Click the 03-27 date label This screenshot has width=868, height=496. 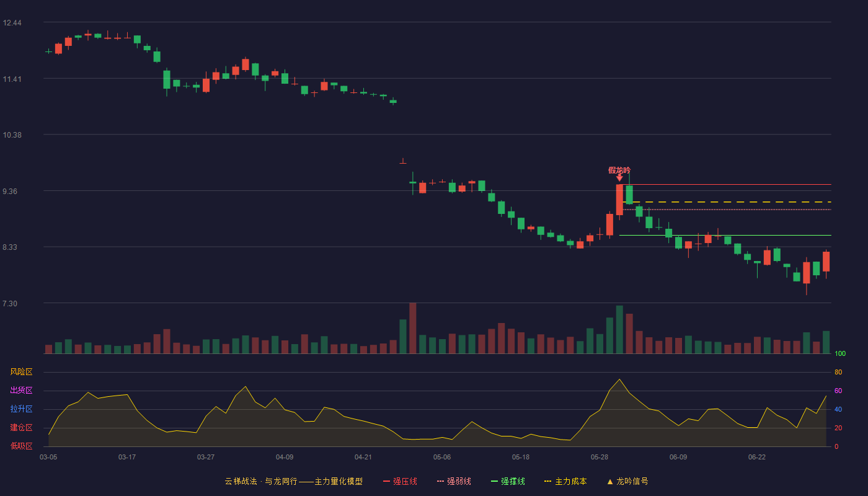[x=206, y=457]
